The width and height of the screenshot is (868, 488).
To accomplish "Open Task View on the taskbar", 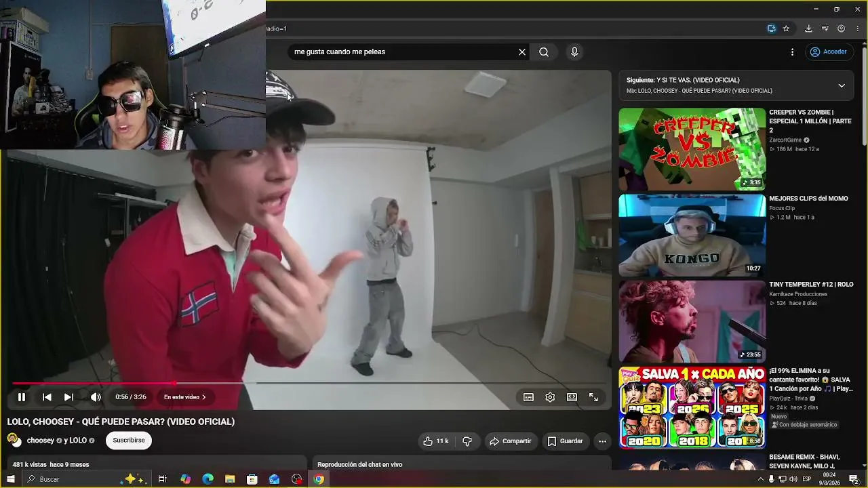I will click(x=163, y=479).
